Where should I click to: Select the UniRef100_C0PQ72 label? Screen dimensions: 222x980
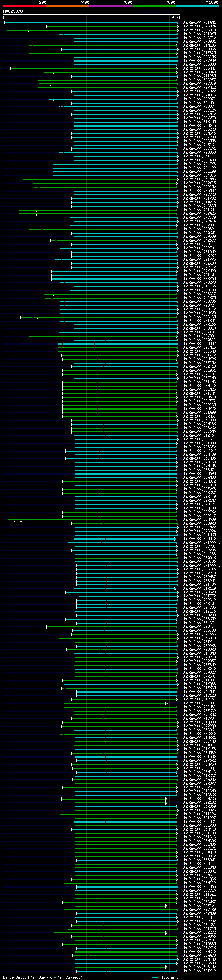[199, 99]
